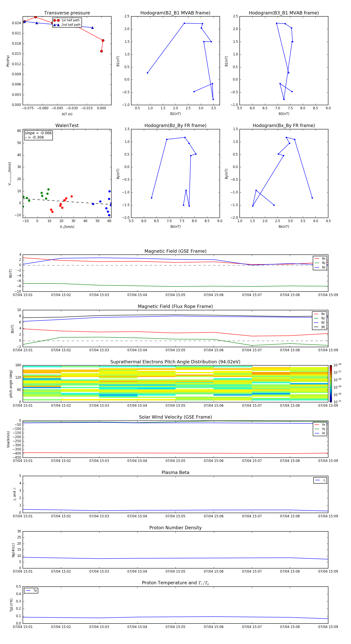Click the Hodogram(Bz_By FR frame) title
Screen dimensions: 351x644
(x=175, y=125)
